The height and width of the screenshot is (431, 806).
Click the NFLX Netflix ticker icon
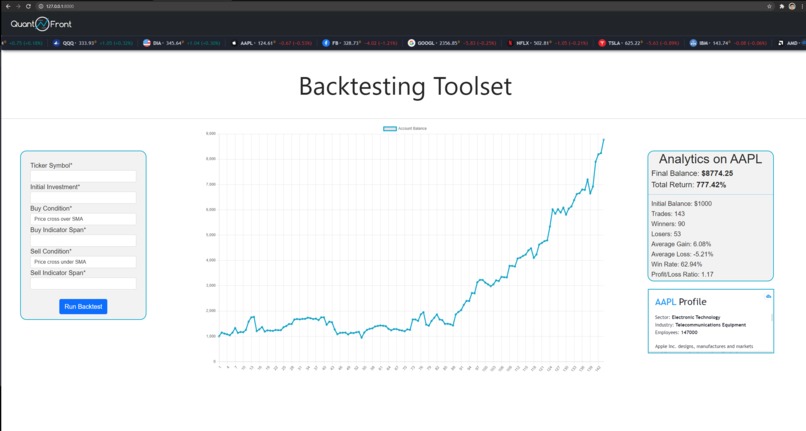[x=510, y=43]
